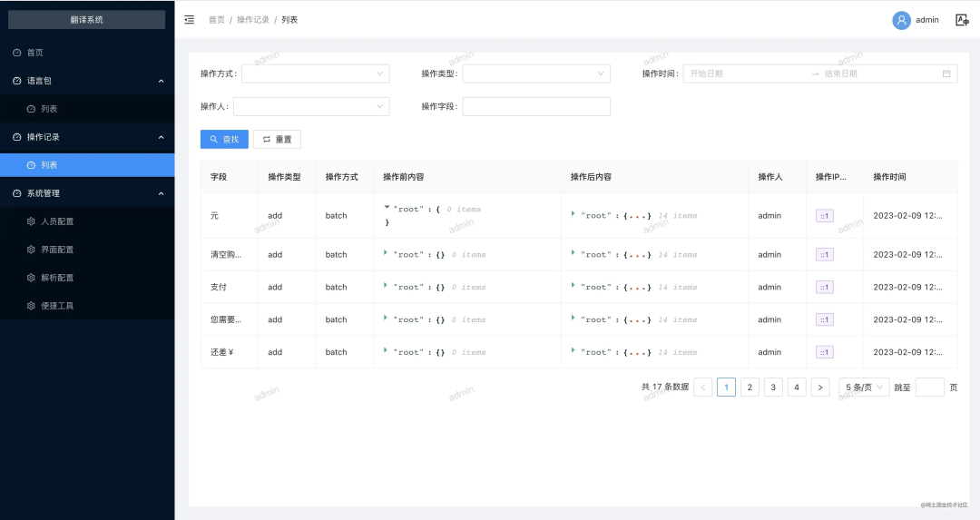Click 共 17 条数据 total text
Image resolution: width=980 pixels, height=520 pixels.
click(665, 387)
